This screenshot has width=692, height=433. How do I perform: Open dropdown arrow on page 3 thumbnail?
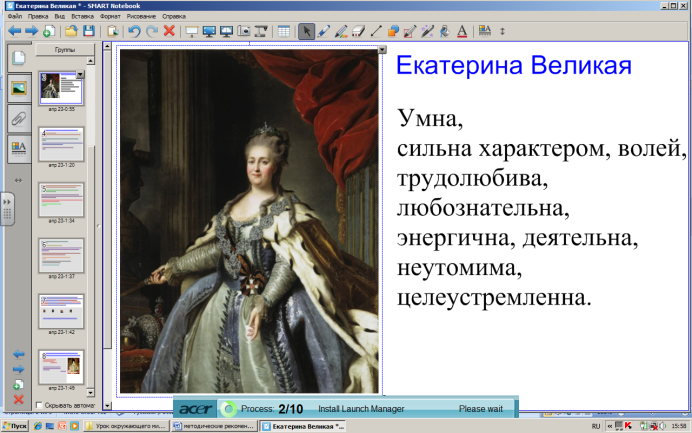[80, 75]
